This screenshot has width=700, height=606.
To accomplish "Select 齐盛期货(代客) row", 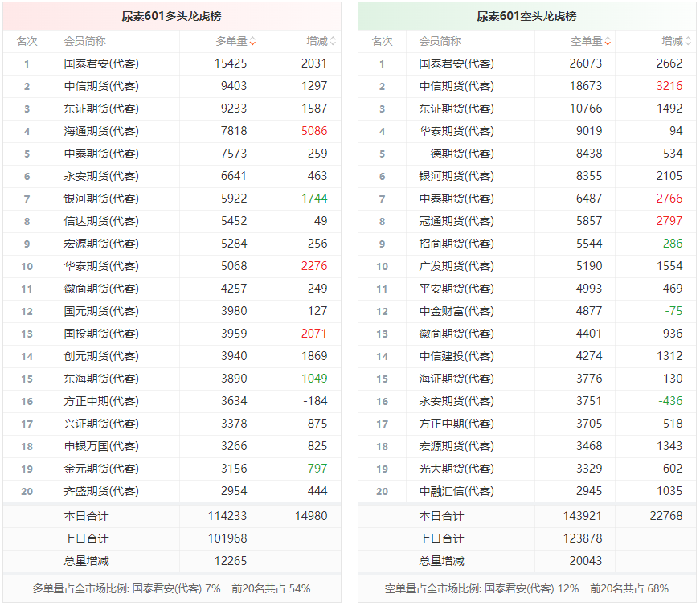I will tap(172, 491).
